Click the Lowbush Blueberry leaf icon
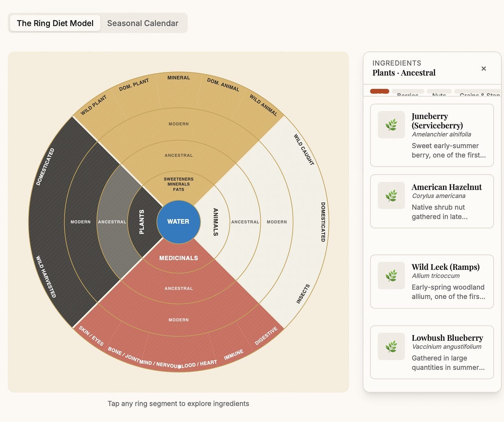 (x=391, y=347)
